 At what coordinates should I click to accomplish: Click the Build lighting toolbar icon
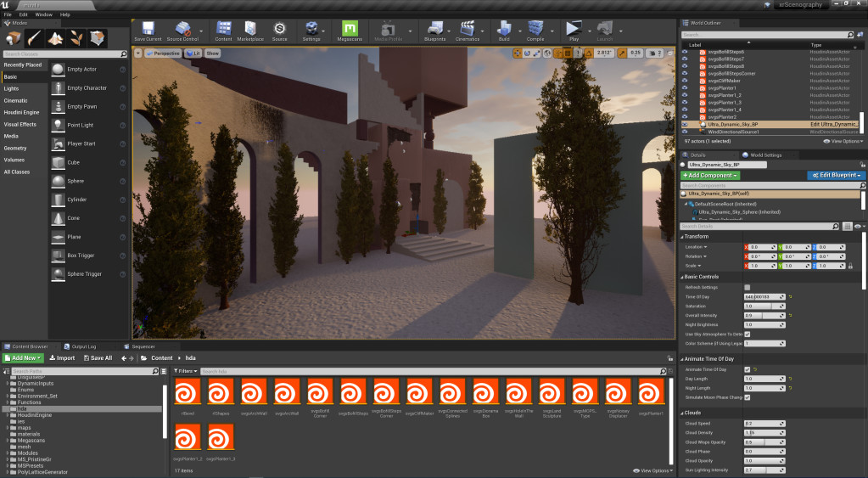(x=504, y=31)
